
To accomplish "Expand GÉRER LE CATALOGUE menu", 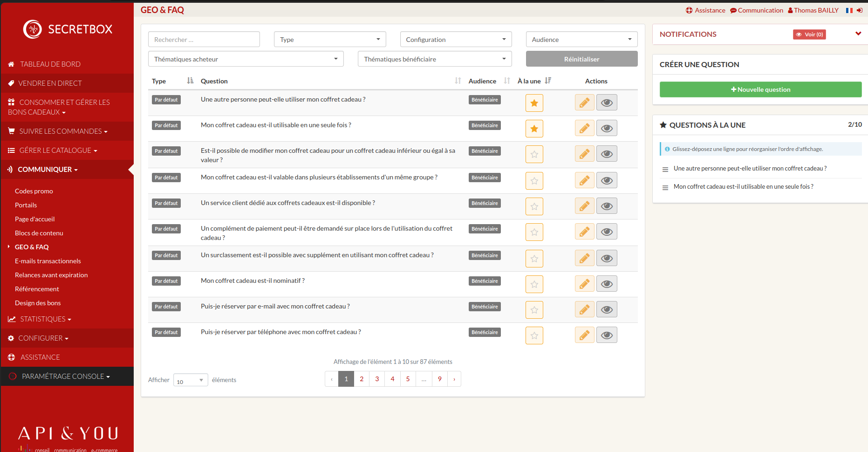I will click(x=67, y=151).
